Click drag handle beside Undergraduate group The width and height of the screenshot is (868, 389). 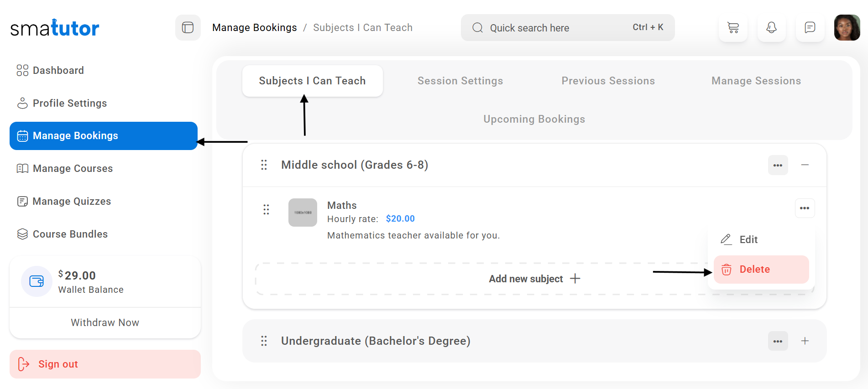(264, 341)
